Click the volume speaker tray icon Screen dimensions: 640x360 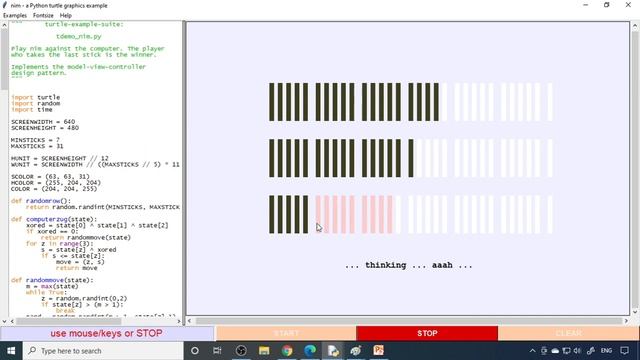(x=577, y=351)
